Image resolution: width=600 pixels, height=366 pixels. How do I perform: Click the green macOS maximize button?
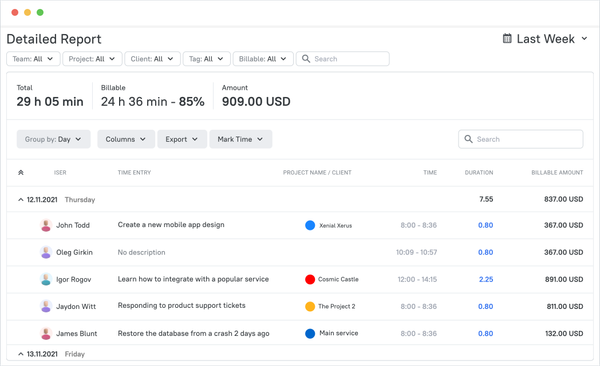click(40, 12)
